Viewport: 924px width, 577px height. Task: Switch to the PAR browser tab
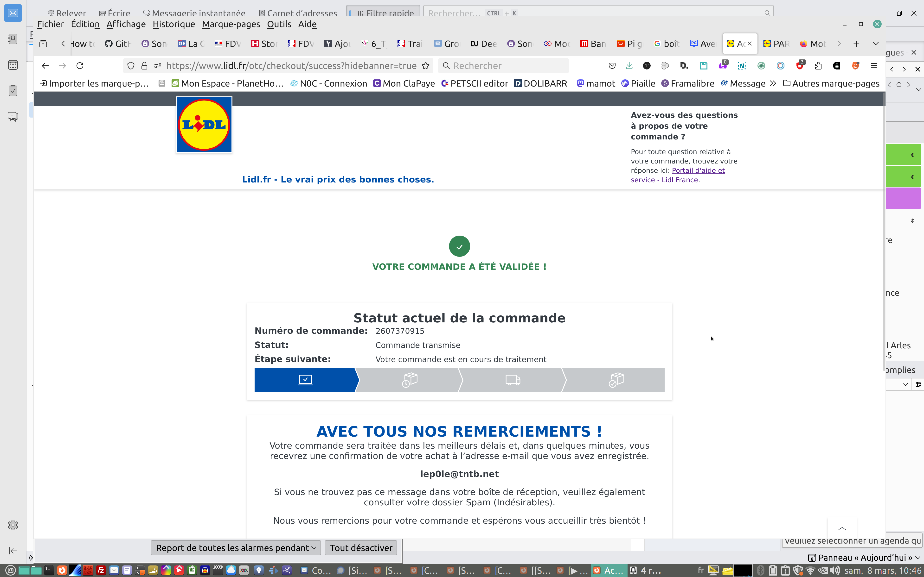776,44
